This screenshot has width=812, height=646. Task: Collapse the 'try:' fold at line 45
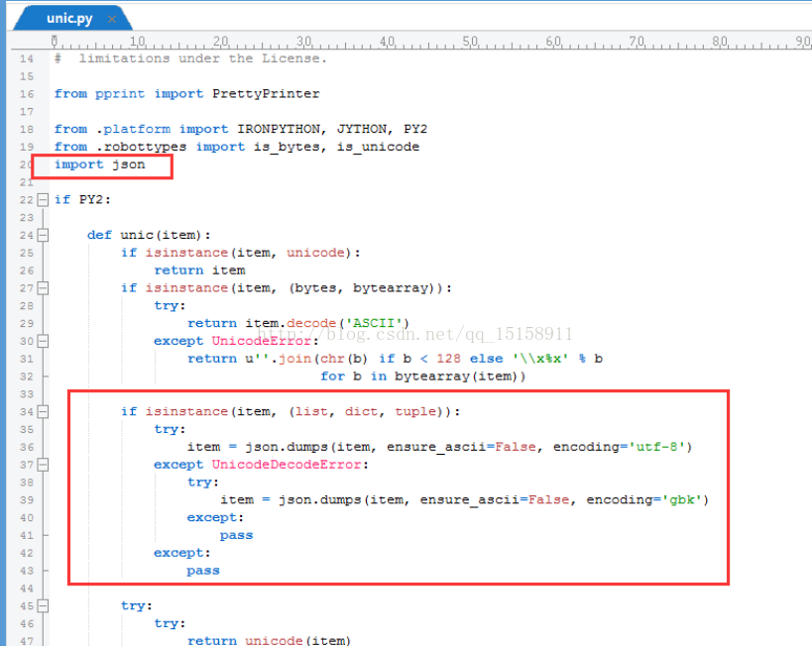43,605
